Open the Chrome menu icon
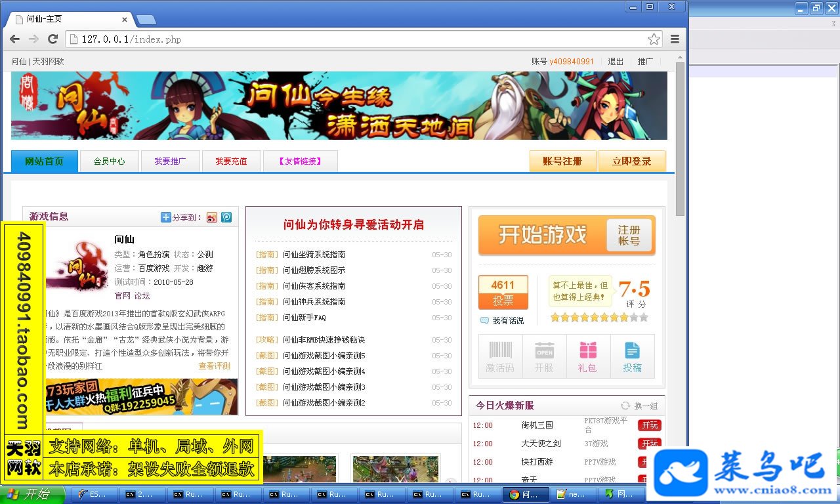840x504 pixels. (675, 39)
